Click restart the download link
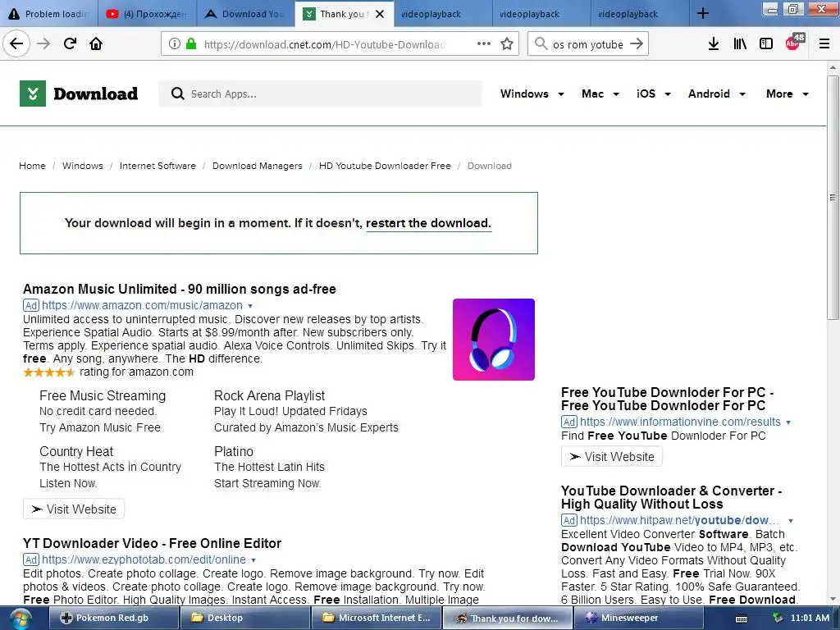The width and height of the screenshot is (840, 630). point(428,223)
